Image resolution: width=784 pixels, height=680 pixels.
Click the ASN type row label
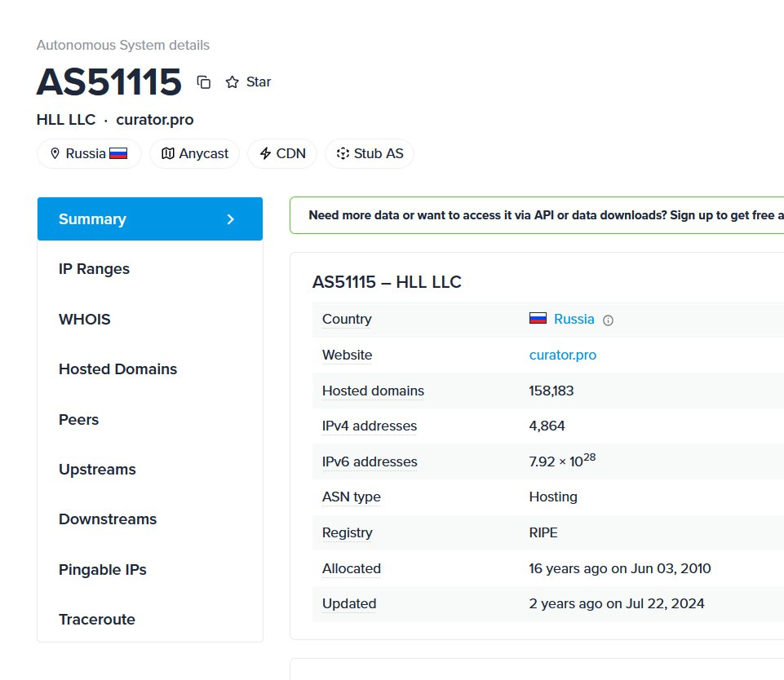point(351,497)
